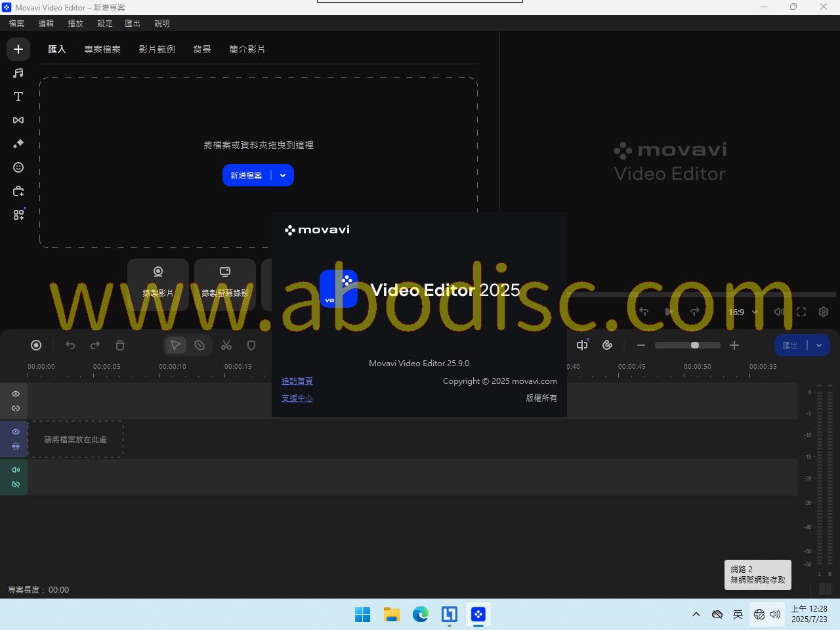Toggle link icon on top overlay track
Screen dimensions: 840x630
pos(16,408)
